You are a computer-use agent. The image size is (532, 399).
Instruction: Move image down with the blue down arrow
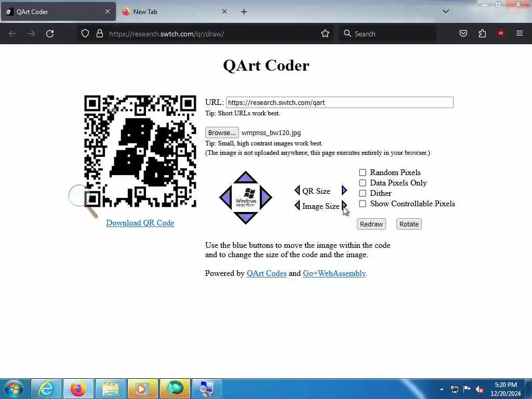coord(246,218)
